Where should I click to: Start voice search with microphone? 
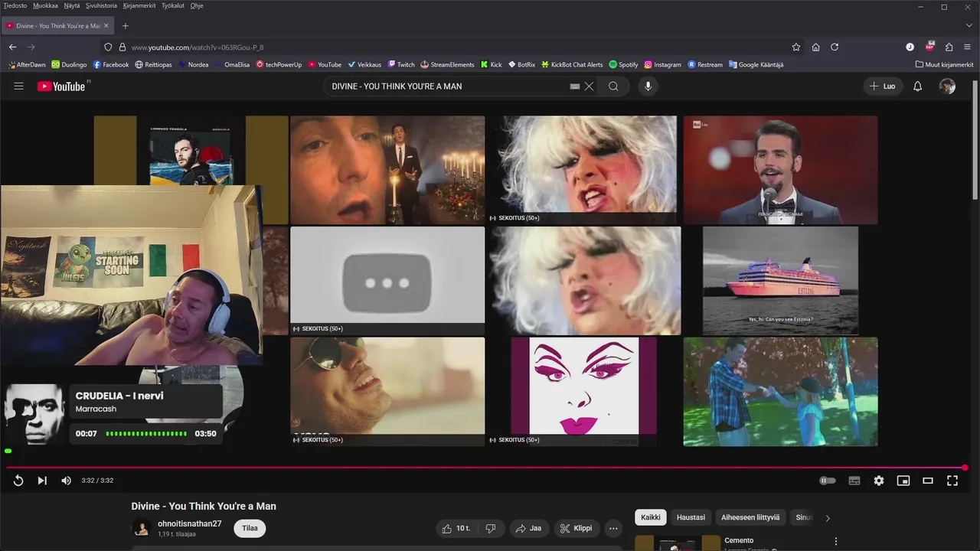[x=648, y=86]
